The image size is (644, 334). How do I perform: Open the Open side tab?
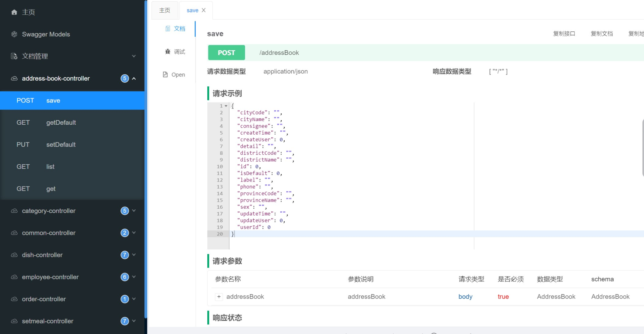point(174,74)
